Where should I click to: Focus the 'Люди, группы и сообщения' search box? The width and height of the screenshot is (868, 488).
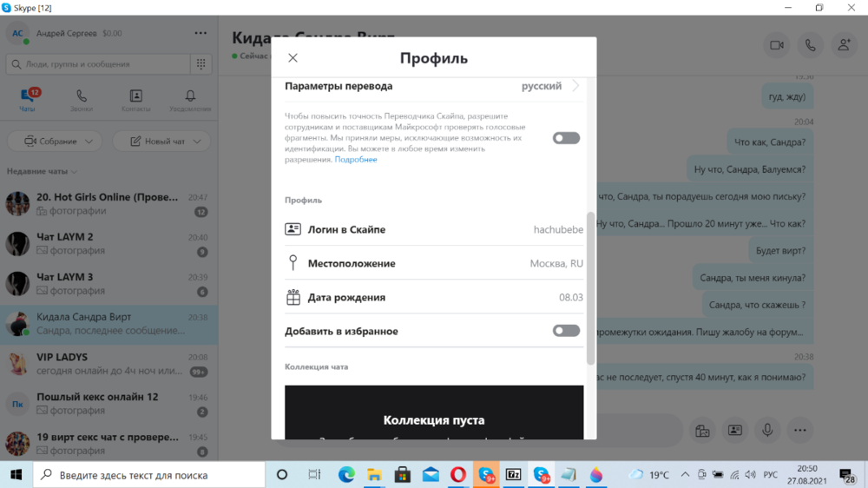coord(98,64)
